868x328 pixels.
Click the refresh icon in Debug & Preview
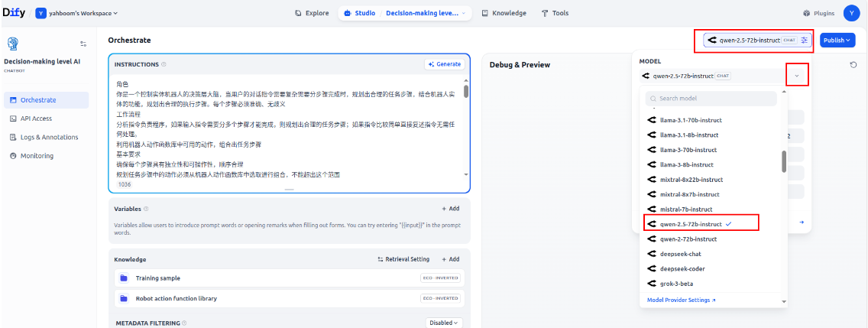(x=853, y=65)
